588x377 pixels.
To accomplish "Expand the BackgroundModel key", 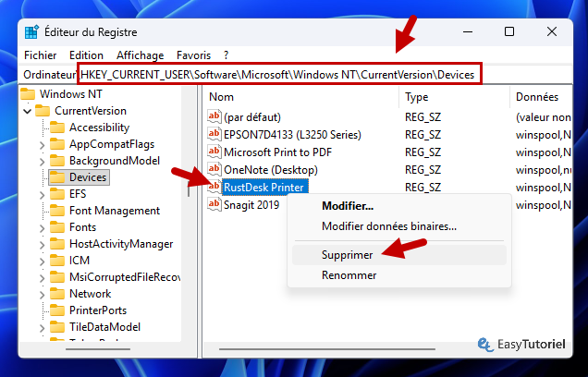I will [42, 162].
